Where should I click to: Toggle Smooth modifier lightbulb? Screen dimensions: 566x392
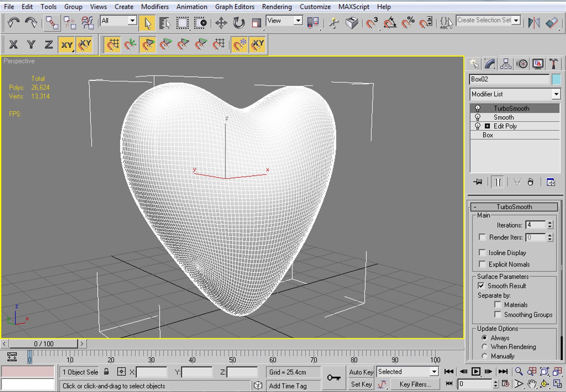click(x=477, y=117)
